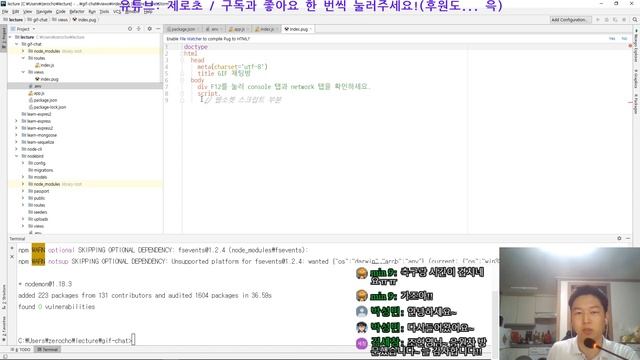Open the Search Everywhere magnifier icon

click(x=635, y=20)
